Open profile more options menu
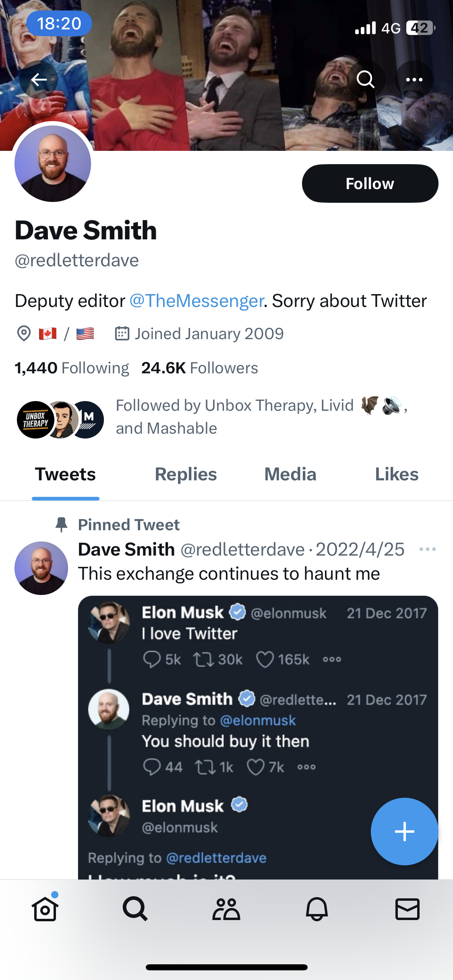The height and width of the screenshot is (980, 453). (x=414, y=79)
